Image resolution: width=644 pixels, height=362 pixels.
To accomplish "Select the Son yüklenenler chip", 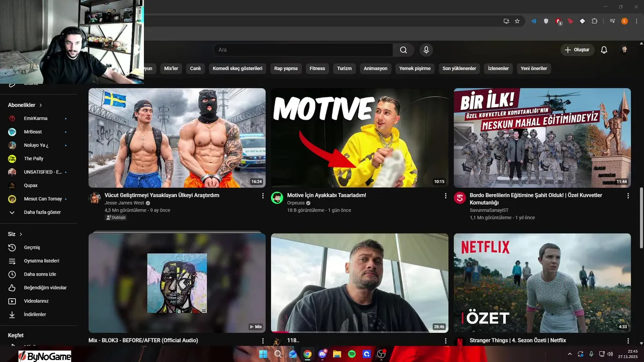I will (x=459, y=68).
